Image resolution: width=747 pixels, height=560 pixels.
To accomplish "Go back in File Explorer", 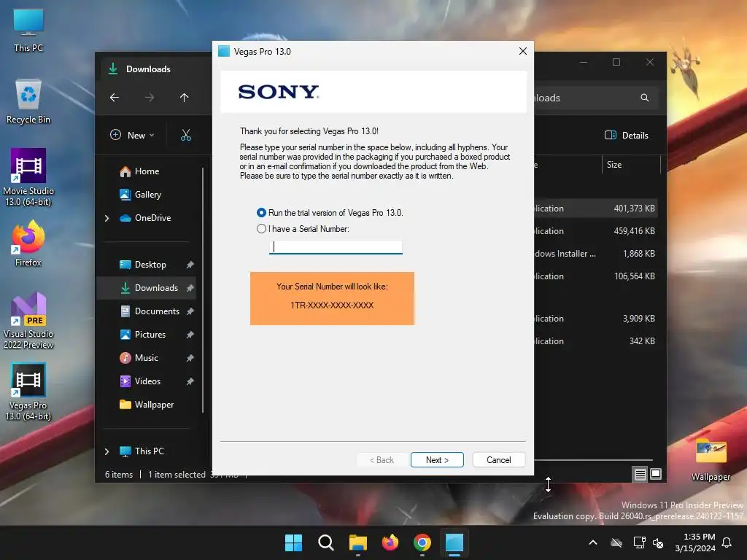I will coord(115,98).
